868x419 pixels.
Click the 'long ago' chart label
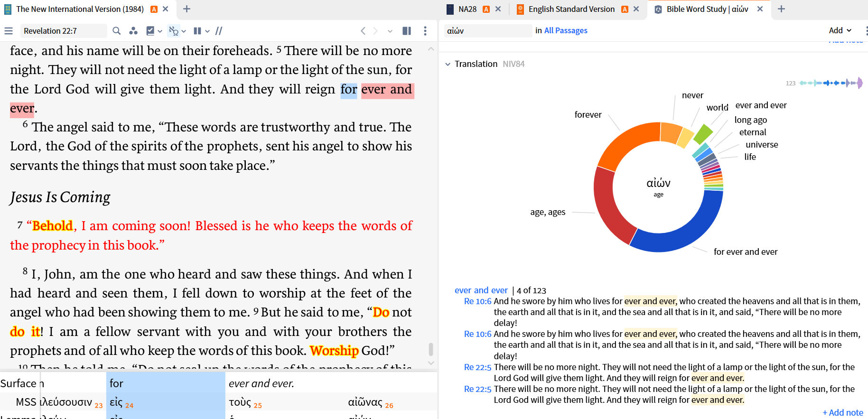point(750,120)
